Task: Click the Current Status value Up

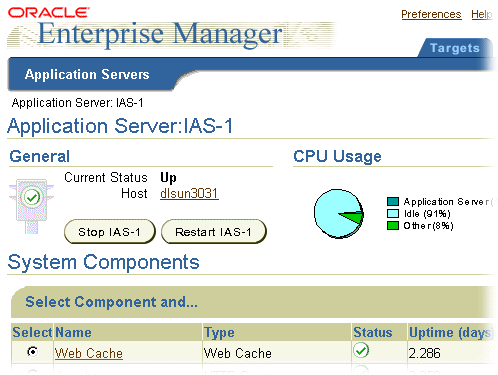Action: coord(168,178)
